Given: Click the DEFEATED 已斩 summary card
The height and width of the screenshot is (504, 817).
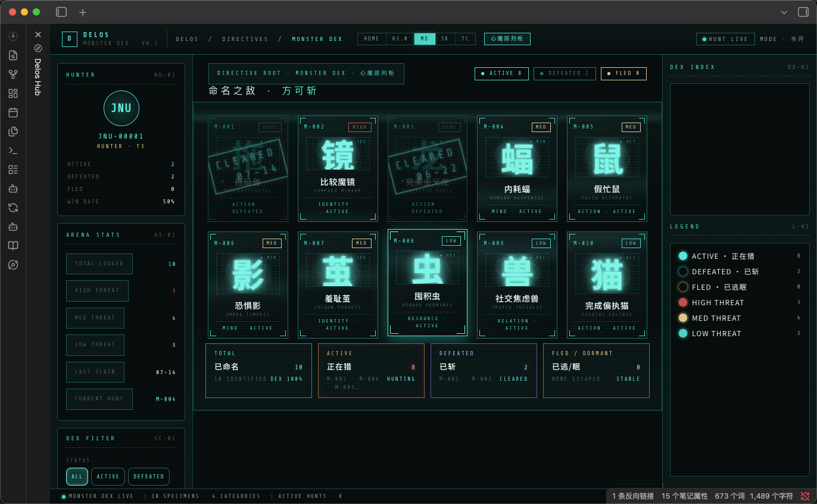Looking at the screenshot, I should [x=484, y=370].
